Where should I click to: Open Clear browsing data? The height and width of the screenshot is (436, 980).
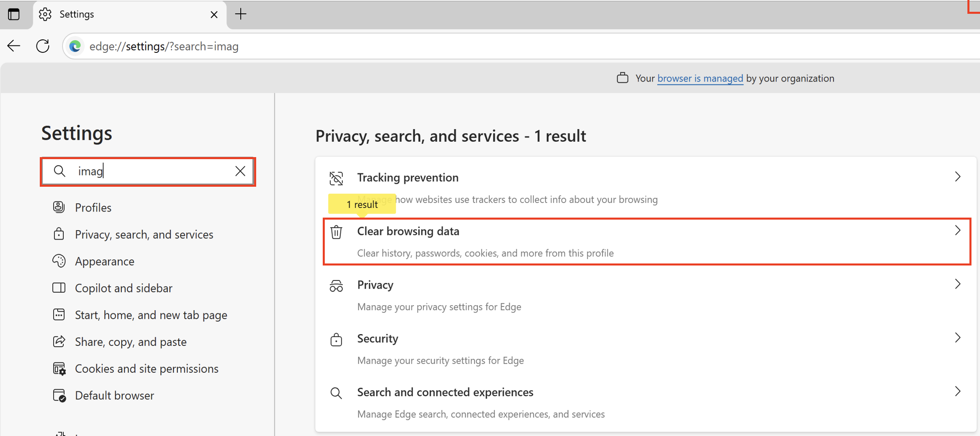tap(647, 242)
